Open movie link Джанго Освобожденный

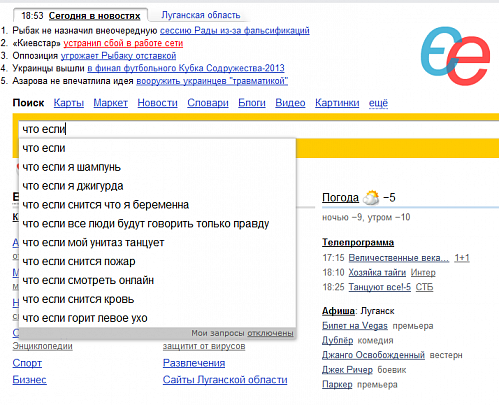click(x=373, y=355)
